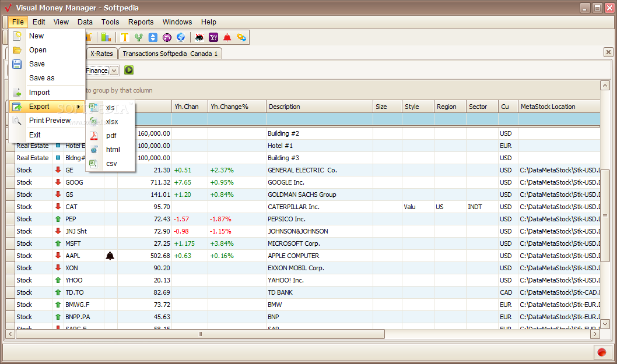This screenshot has width=617, height=364.
Task: Click the Yahoo toolbar icon
Action: pyautogui.click(x=213, y=37)
